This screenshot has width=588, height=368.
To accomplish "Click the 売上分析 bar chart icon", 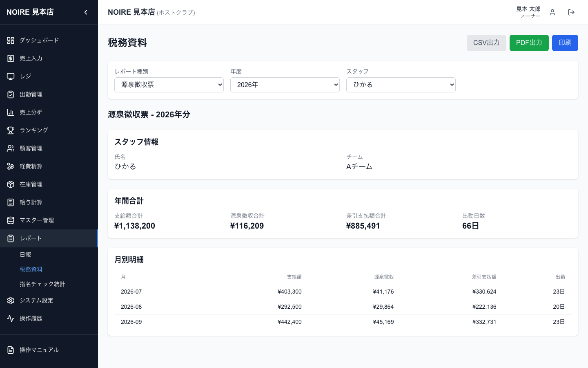I will pos(11,112).
